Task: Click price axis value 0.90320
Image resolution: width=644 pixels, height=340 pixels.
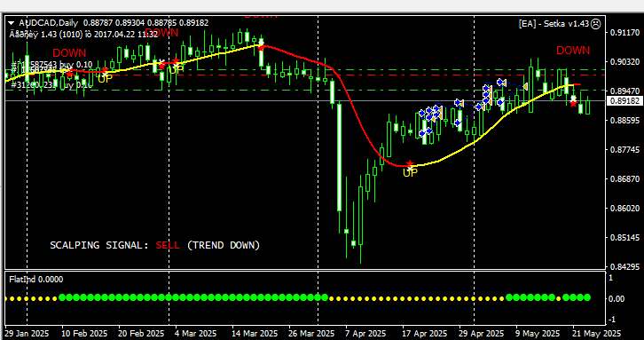Action: click(x=624, y=61)
